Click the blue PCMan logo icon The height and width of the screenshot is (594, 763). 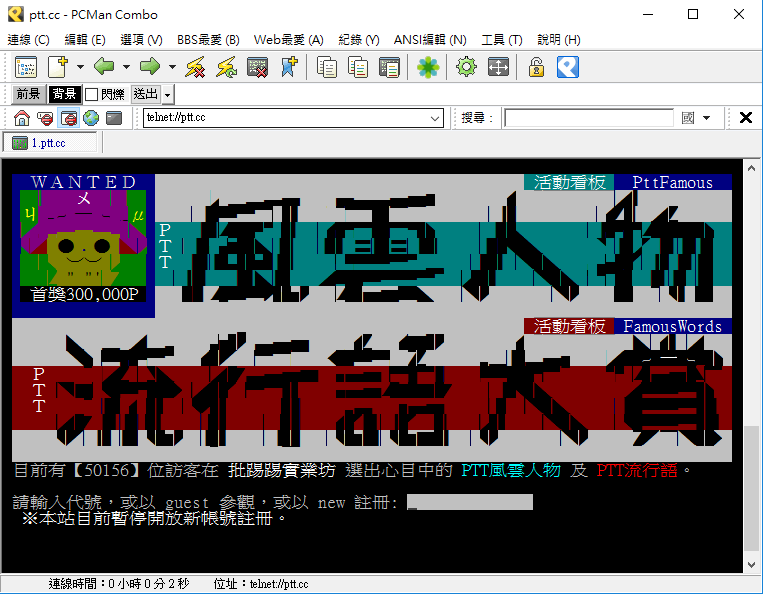[568, 67]
